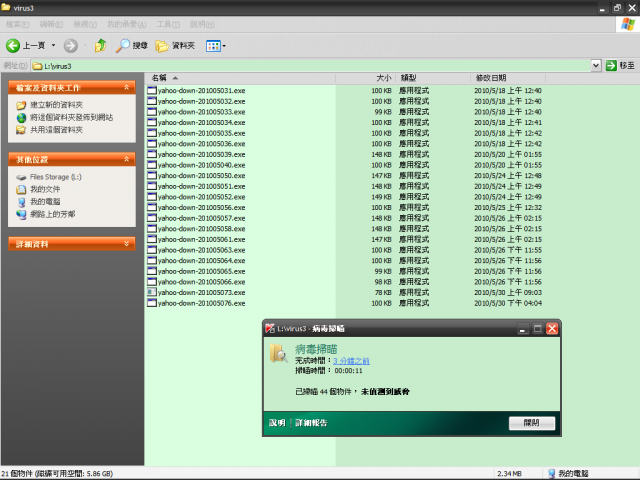Screen dimensions: 640x480
Task: Open the File menu
Action: (18, 24)
